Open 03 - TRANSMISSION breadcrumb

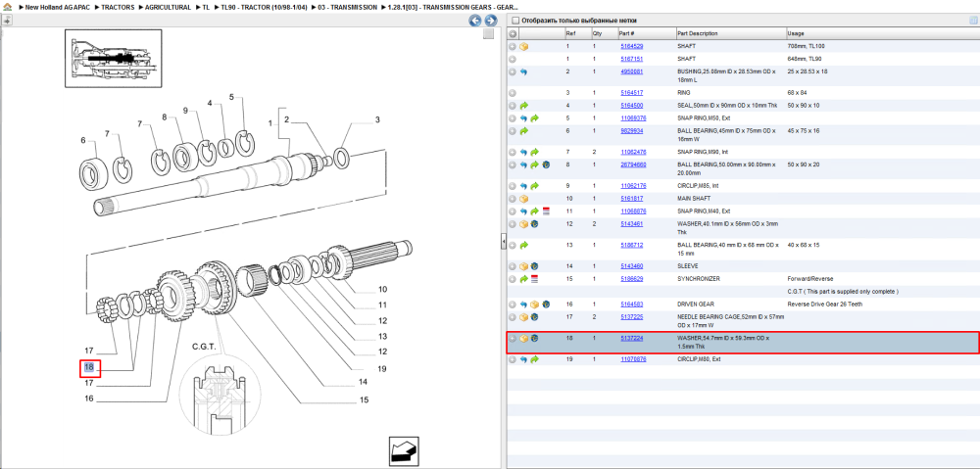pyautogui.click(x=347, y=7)
